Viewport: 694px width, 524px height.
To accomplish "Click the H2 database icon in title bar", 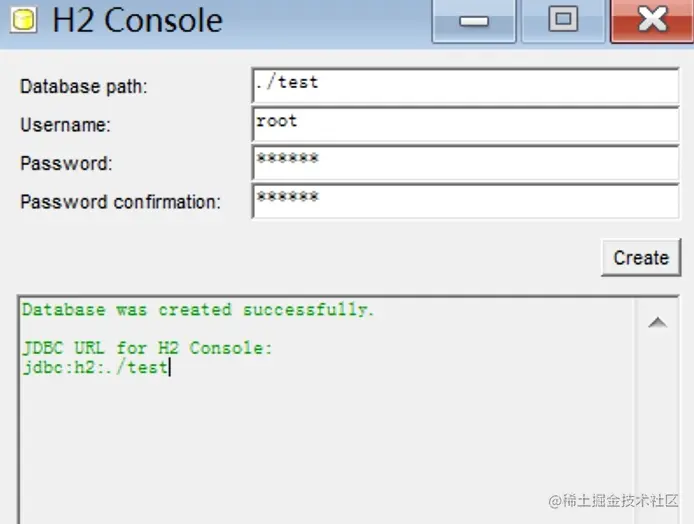I will pos(23,20).
